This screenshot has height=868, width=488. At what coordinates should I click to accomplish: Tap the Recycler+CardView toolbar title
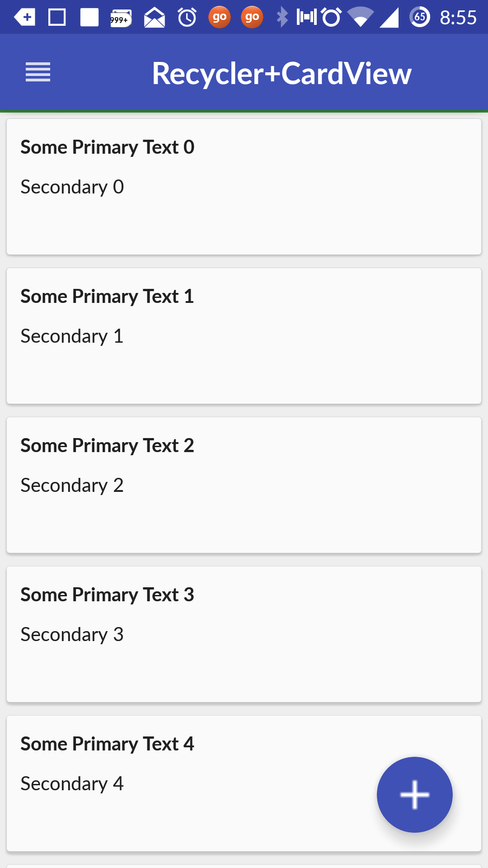[282, 73]
